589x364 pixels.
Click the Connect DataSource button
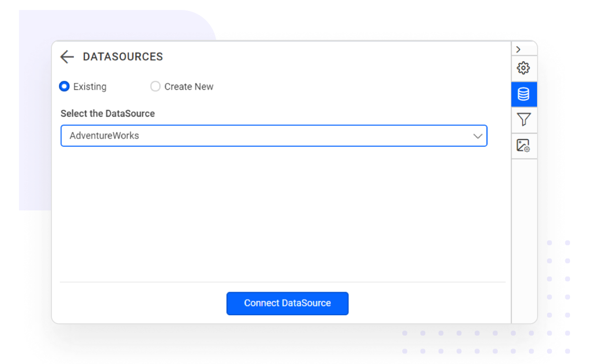pyautogui.click(x=288, y=303)
